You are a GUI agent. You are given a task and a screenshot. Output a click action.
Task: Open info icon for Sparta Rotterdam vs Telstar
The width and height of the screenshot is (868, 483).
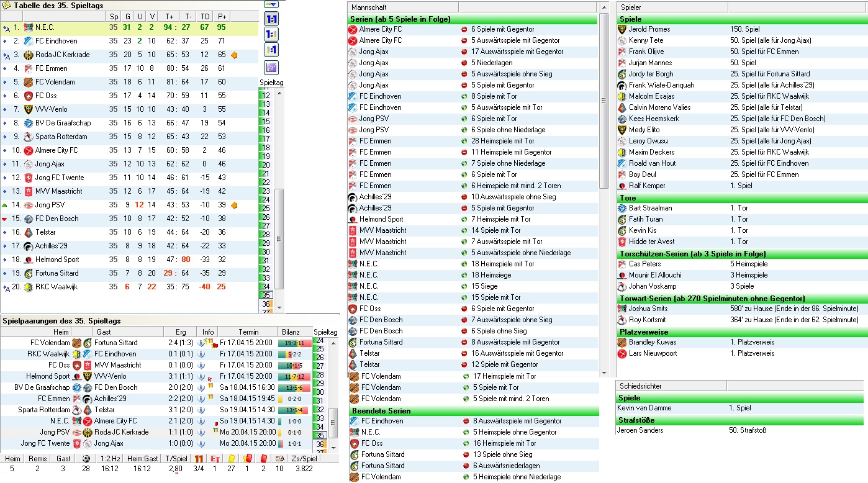[201, 410]
